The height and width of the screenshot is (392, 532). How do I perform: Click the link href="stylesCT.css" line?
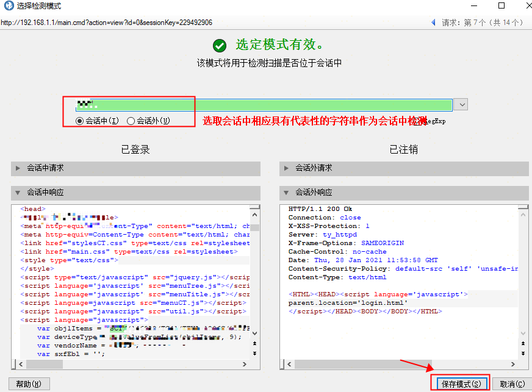(135, 243)
